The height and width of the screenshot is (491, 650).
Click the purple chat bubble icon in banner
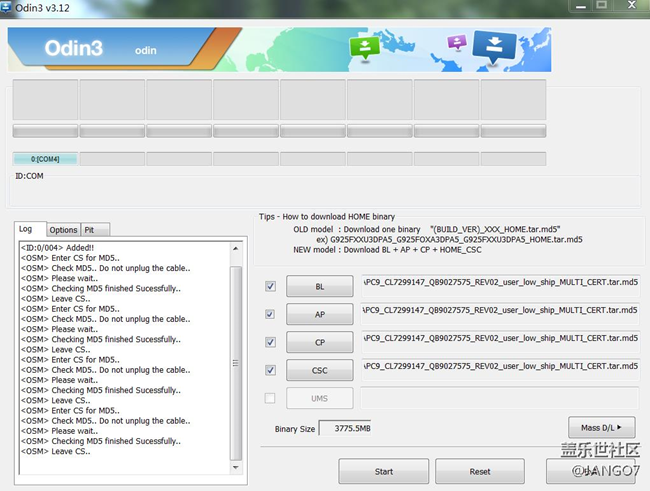[456, 42]
